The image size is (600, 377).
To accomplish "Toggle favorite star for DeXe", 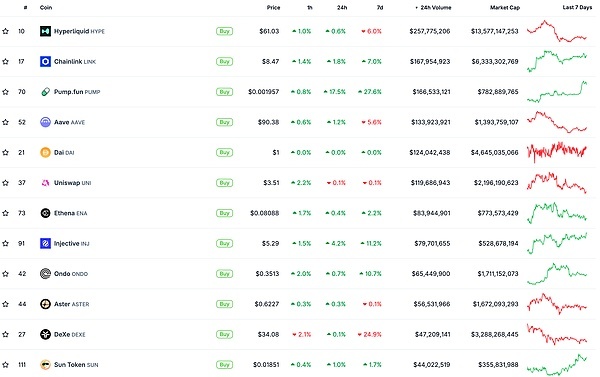I will (5, 335).
